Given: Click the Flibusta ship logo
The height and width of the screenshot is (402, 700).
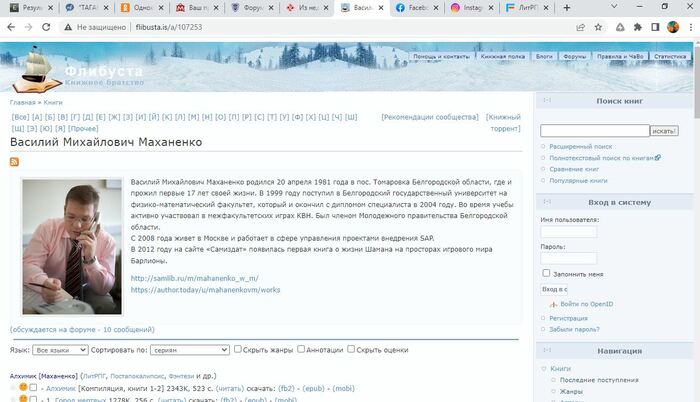Looking at the screenshot, I should [x=37, y=68].
